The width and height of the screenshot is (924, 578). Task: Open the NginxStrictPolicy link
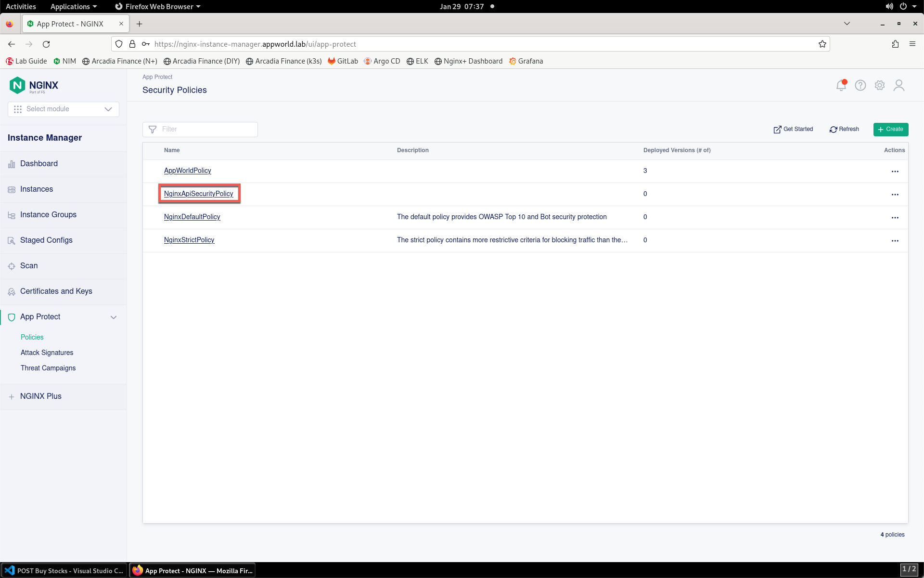(189, 240)
